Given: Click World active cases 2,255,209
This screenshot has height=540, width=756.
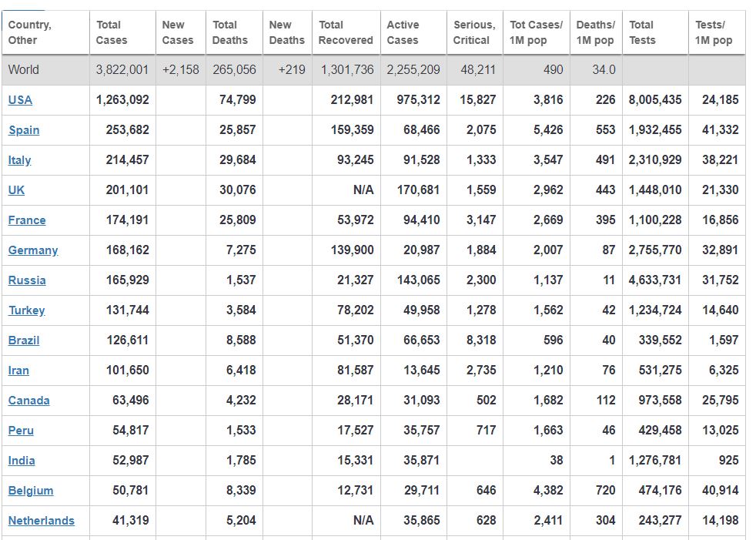Looking at the screenshot, I should pyautogui.click(x=413, y=69).
